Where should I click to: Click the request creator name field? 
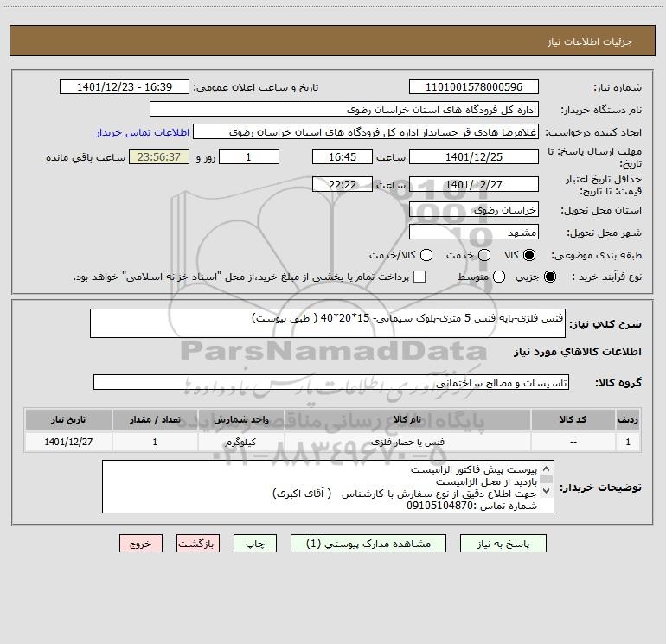366,131
